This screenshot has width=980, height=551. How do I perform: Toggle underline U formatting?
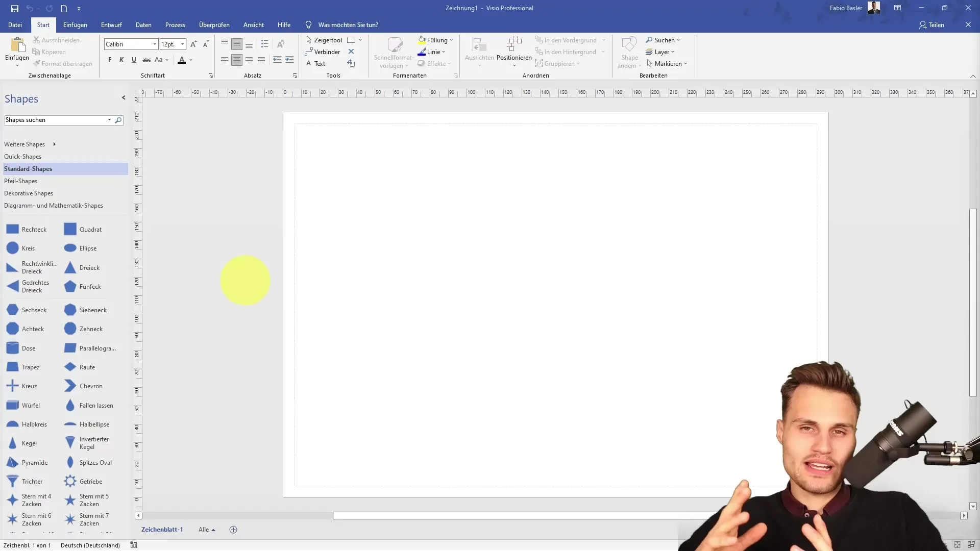pyautogui.click(x=134, y=60)
